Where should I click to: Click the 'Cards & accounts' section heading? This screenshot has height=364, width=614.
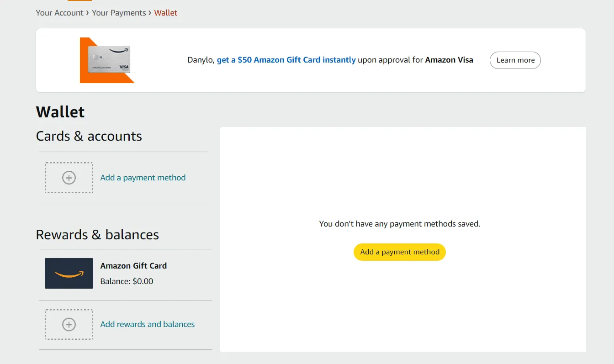89,136
